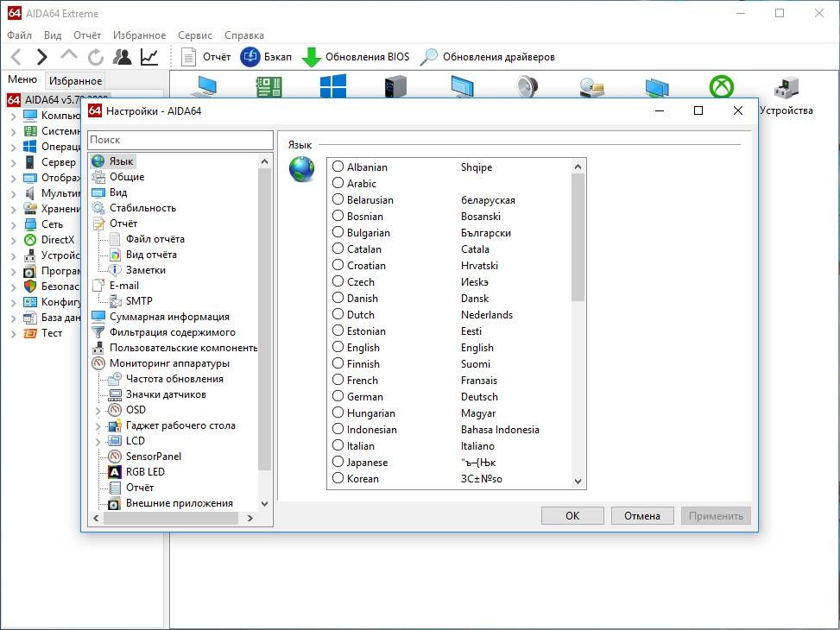Open SMTP settings page
This screenshot has height=630, width=840.
(x=139, y=301)
